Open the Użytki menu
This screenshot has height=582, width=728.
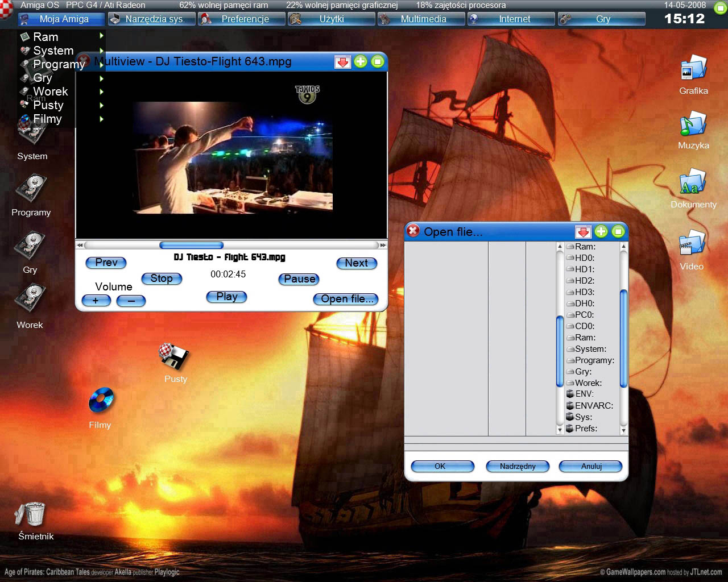pos(331,19)
